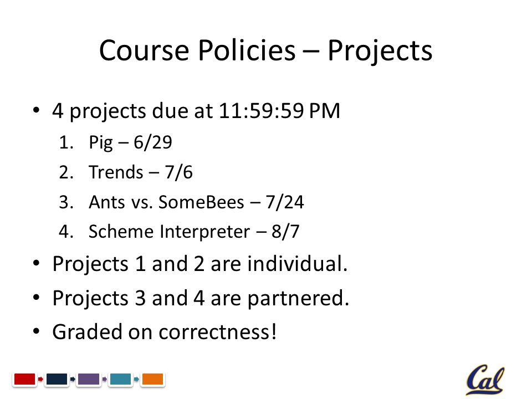The width and height of the screenshot is (532, 399).
Task: Click Projects 1 and 2 are individual line
Action: (200, 264)
